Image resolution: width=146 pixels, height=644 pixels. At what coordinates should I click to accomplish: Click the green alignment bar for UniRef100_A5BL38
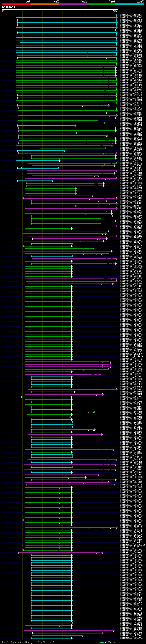click(73, 148)
